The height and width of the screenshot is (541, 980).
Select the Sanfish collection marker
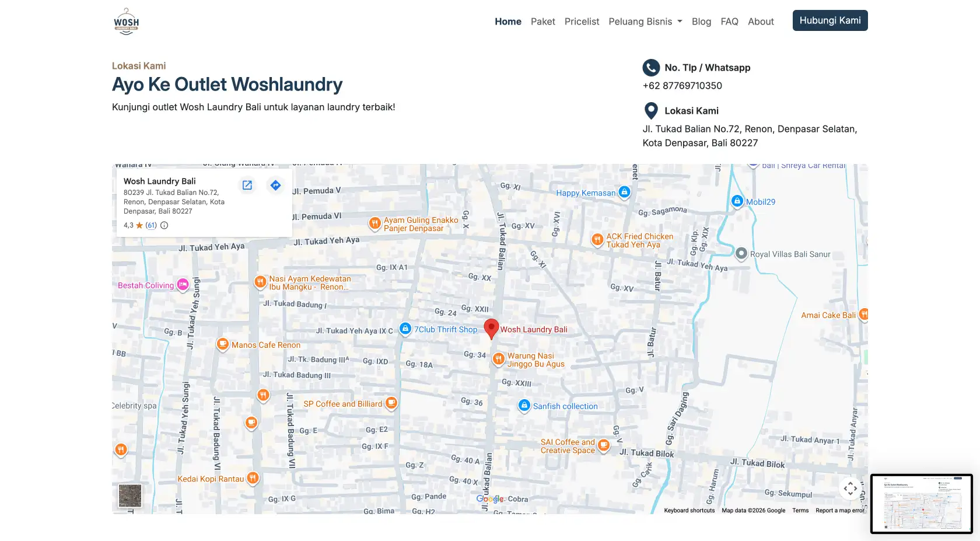[524, 406]
